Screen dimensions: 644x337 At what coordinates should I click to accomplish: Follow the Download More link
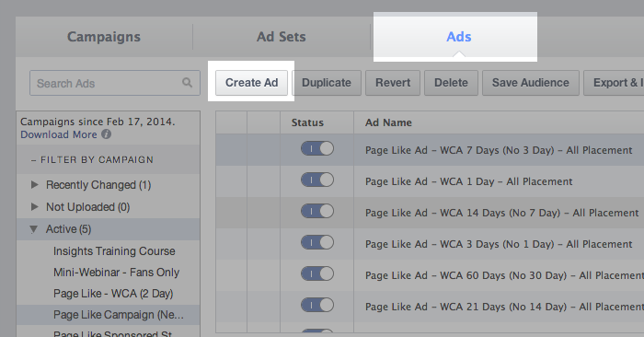tap(59, 134)
